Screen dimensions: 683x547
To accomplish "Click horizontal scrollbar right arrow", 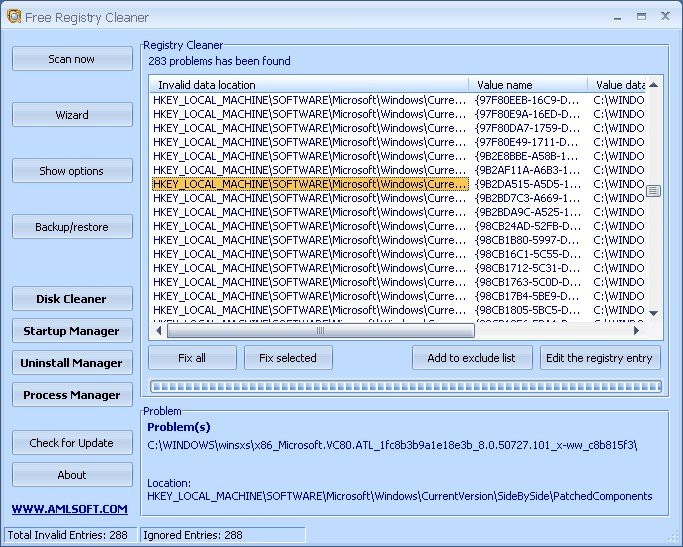I will pyautogui.click(x=636, y=331).
